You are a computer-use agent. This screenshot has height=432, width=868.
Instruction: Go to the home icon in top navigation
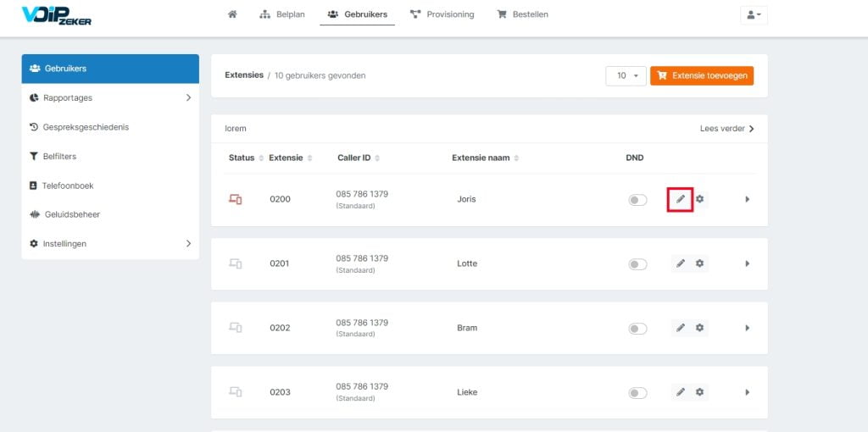[x=232, y=14]
